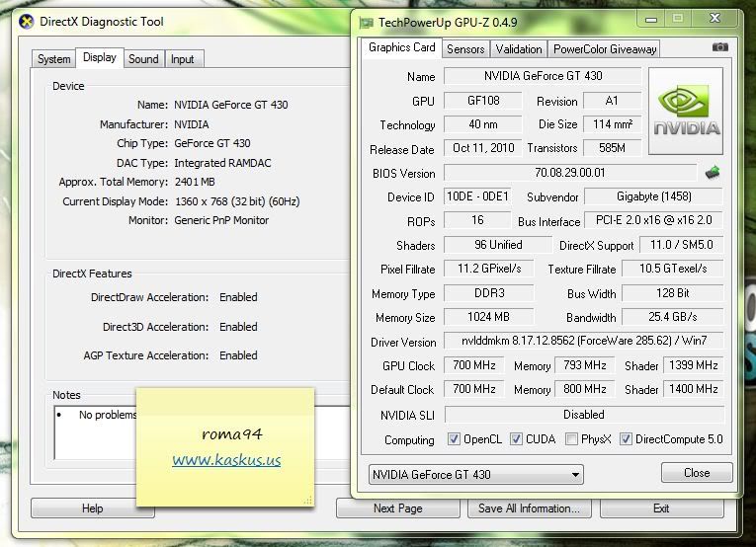Image resolution: width=756 pixels, height=547 pixels.
Task: Click the Help button in DirectX tool
Action: (x=93, y=508)
